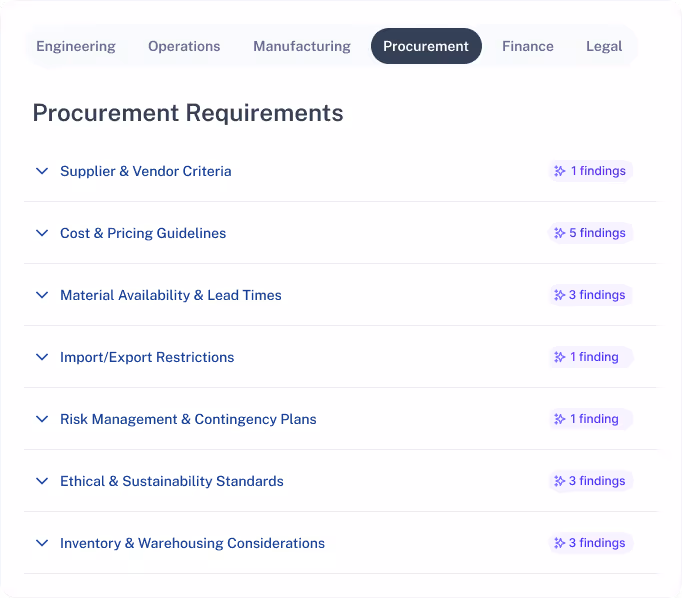This screenshot has width=682, height=598.
Task: View 1 findings for Supplier & Vendor Criteria
Action: tap(590, 171)
